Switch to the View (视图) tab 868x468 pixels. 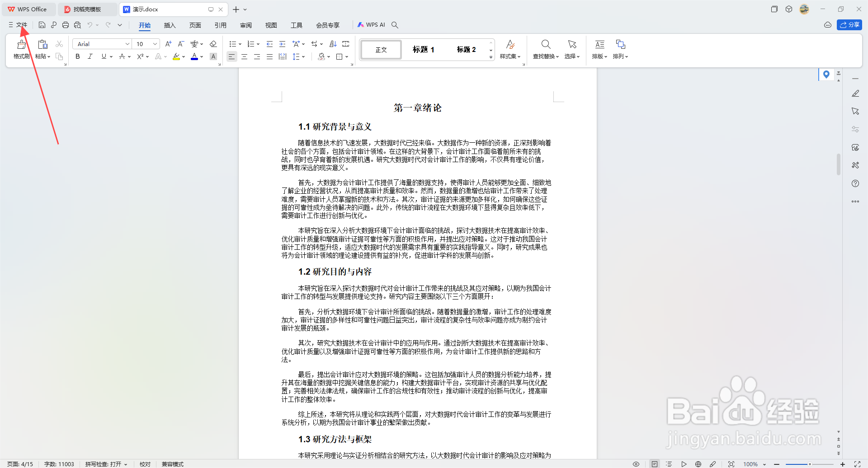pos(271,25)
